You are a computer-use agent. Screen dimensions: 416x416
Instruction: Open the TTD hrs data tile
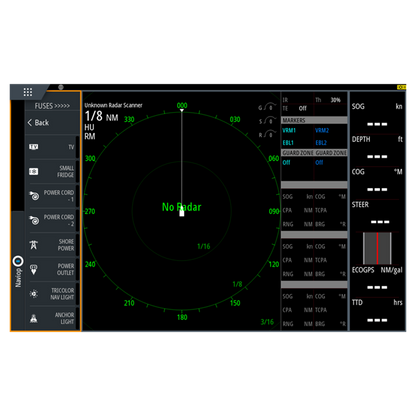(x=377, y=311)
